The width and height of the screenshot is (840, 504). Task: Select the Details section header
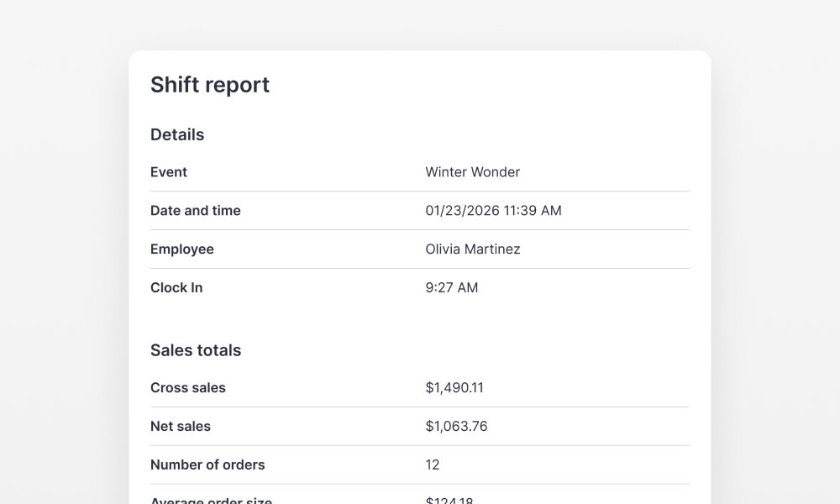pos(177,134)
